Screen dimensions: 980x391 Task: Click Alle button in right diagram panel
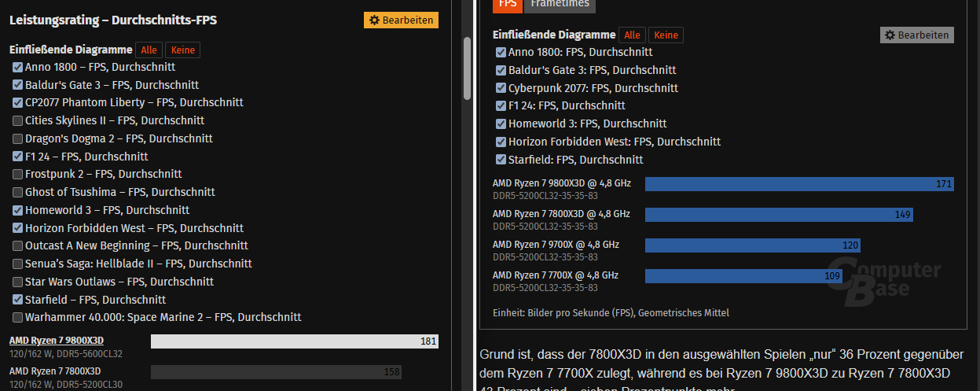tap(632, 35)
